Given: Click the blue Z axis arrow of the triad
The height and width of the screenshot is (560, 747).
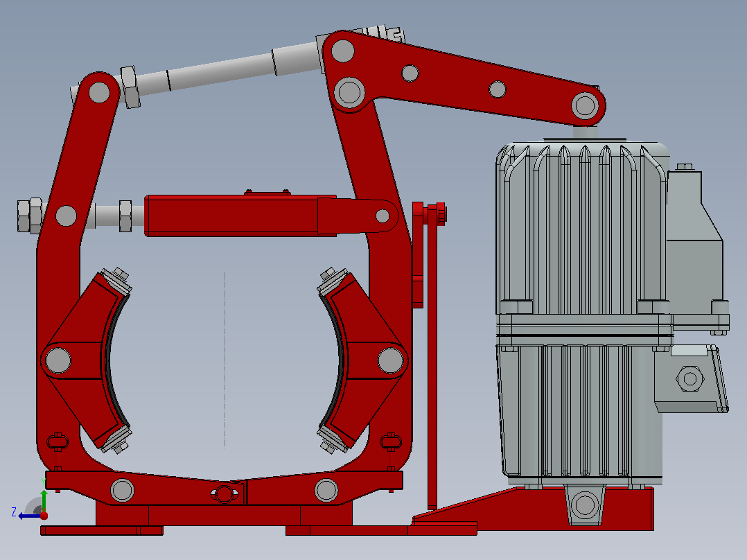Looking at the screenshot, I should tap(28, 516).
